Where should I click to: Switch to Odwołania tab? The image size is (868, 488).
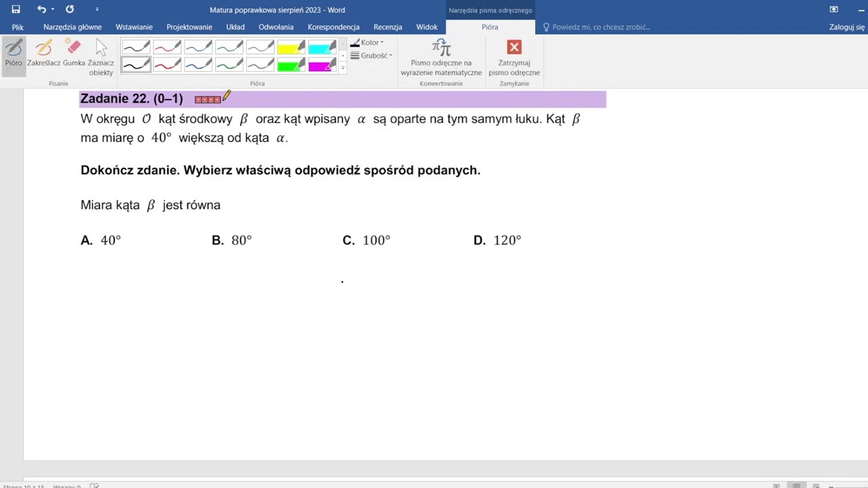point(276,27)
